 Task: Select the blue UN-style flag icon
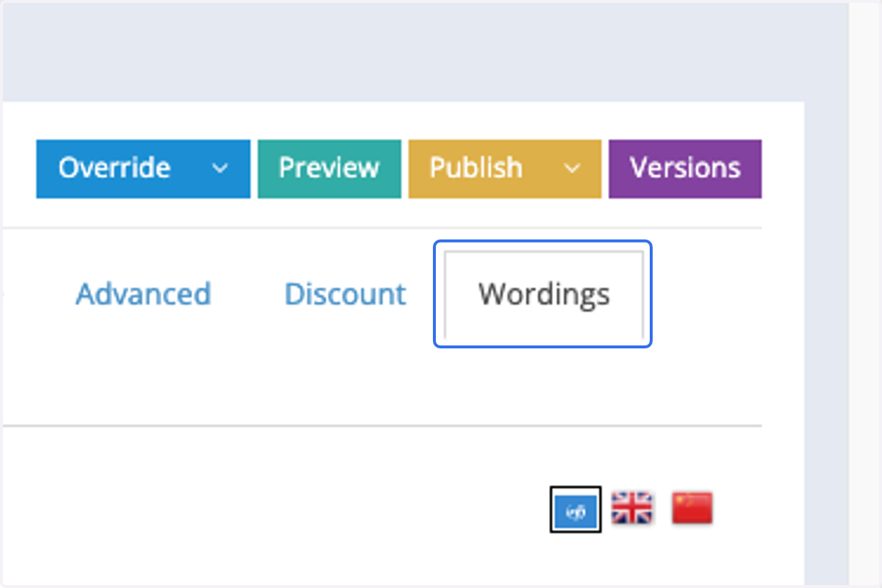click(x=576, y=509)
